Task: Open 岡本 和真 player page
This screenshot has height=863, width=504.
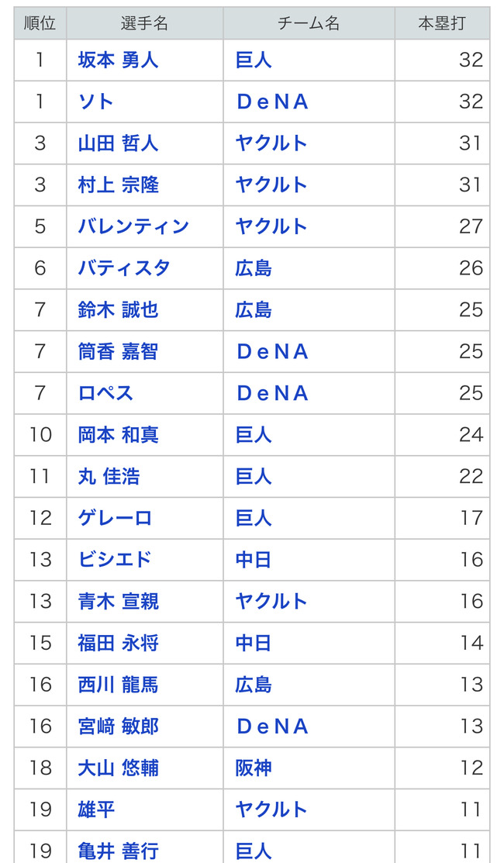Action: point(119,435)
